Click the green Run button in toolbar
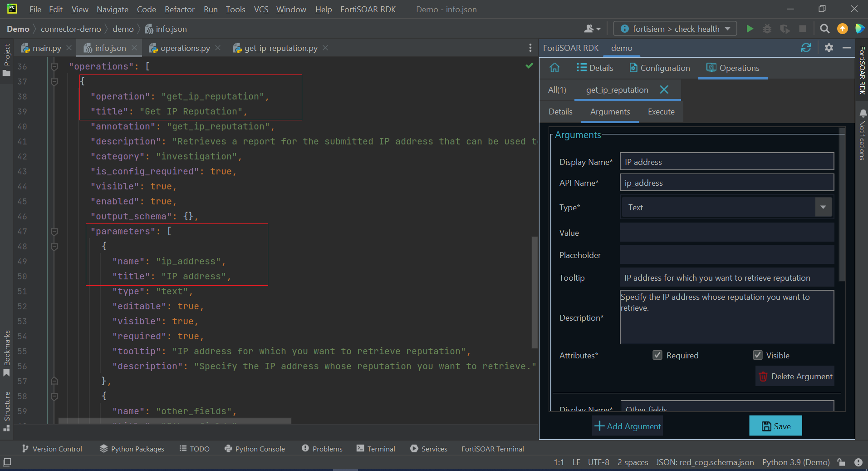The image size is (868, 471). [x=750, y=29]
